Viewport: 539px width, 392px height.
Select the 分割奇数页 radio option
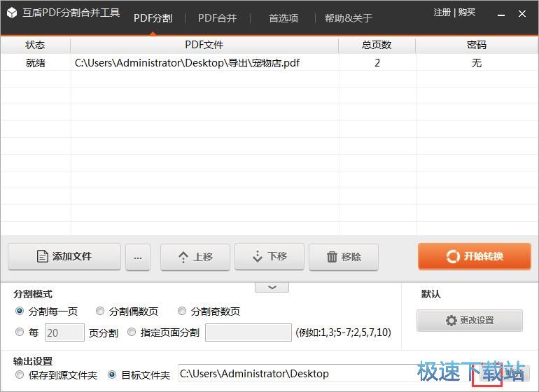(x=182, y=311)
